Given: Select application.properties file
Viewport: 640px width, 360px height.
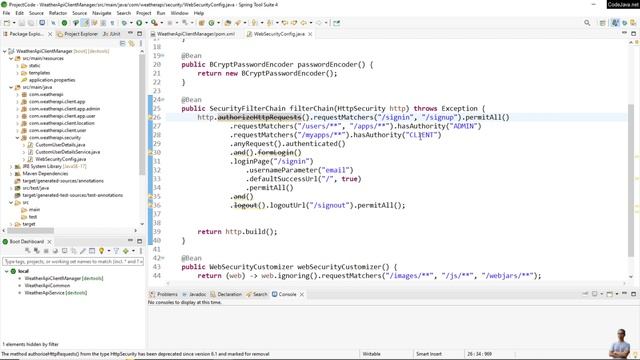Looking at the screenshot, I should click(x=52, y=80).
